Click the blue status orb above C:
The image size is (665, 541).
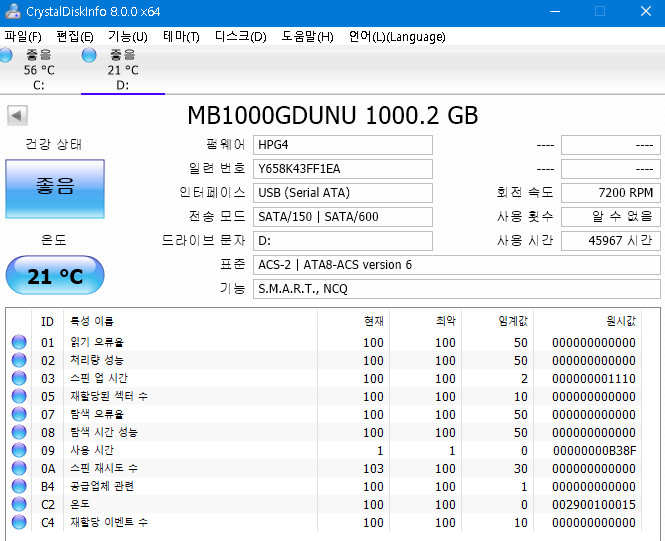coord(6,55)
